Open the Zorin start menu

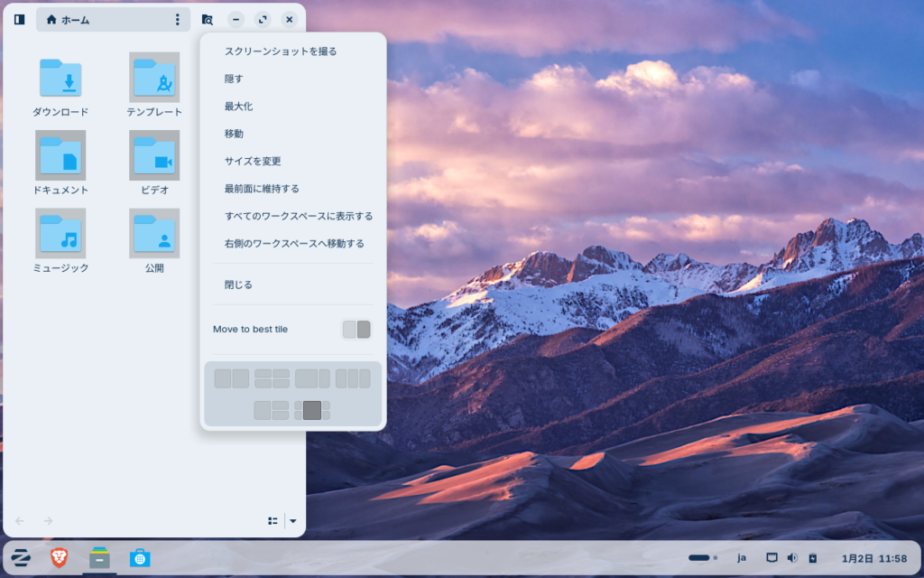point(21,558)
